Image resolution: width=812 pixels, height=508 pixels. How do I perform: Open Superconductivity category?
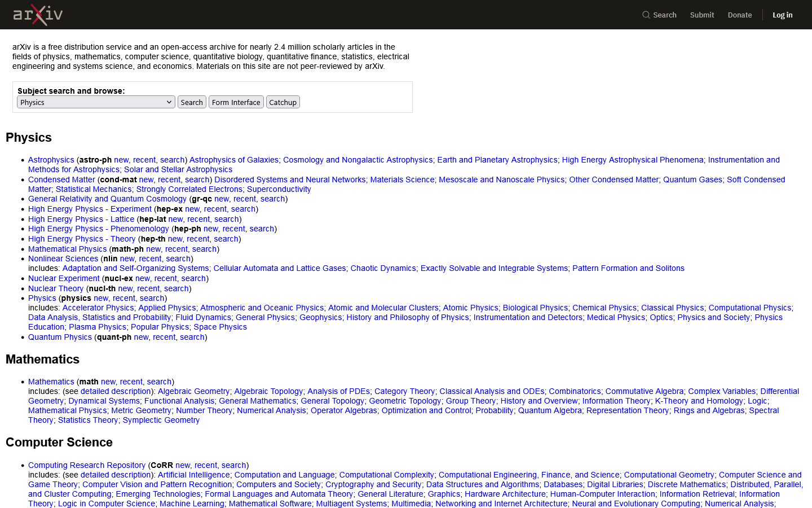coord(279,189)
